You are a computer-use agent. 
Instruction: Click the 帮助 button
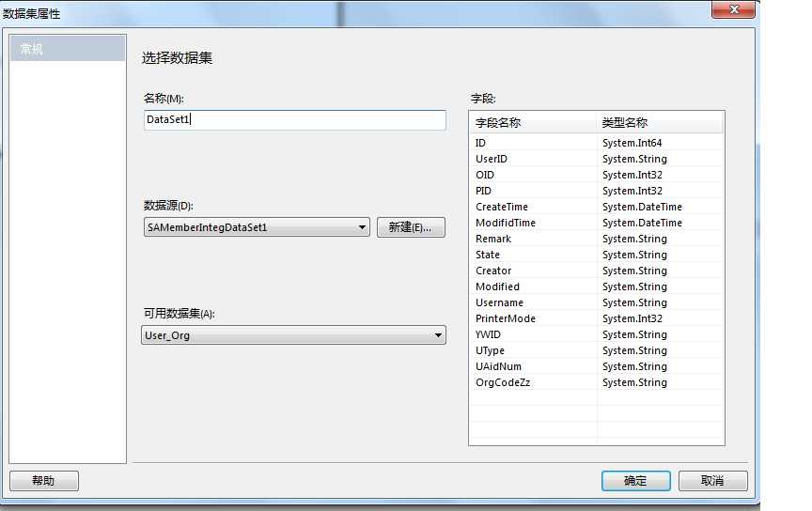[44, 481]
